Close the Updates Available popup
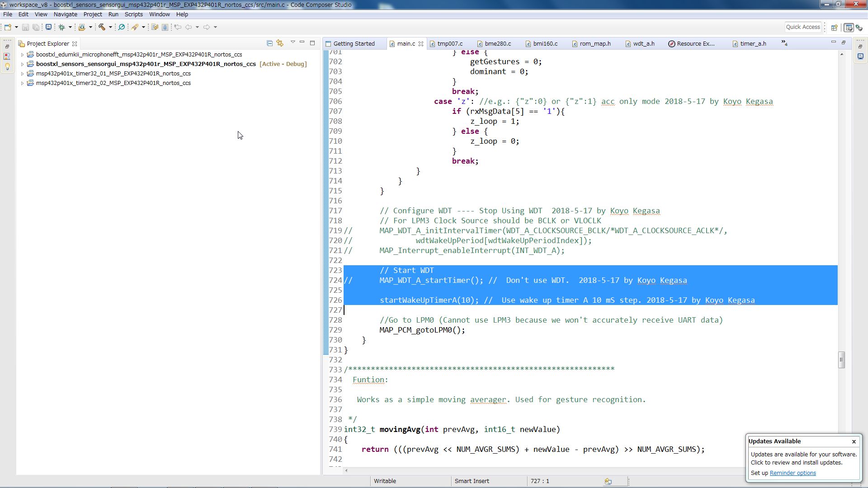The height and width of the screenshot is (488, 868). [x=854, y=441]
